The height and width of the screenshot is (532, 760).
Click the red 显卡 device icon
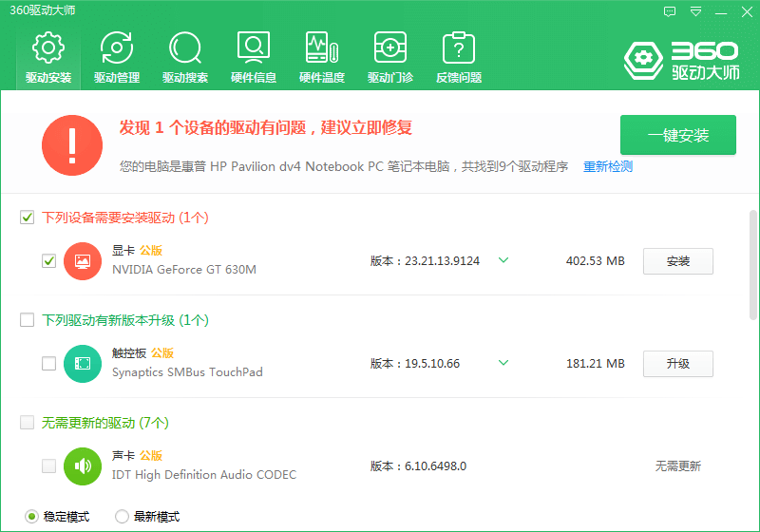(x=83, y=261)
